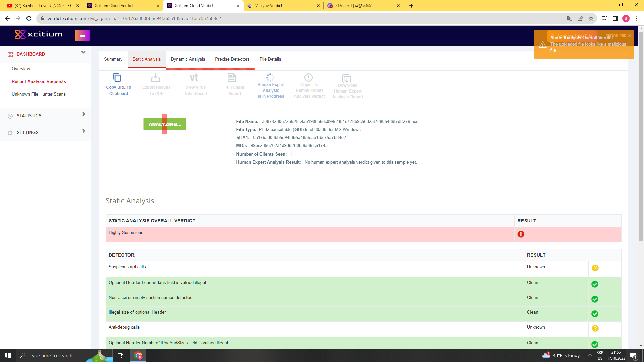Click the Xcitium logo

tap(39, 34)
